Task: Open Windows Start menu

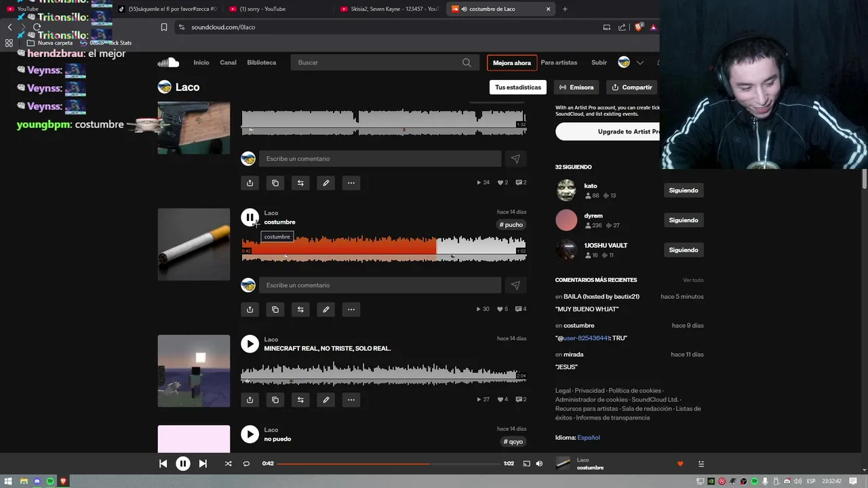Action: pos(9,481)
